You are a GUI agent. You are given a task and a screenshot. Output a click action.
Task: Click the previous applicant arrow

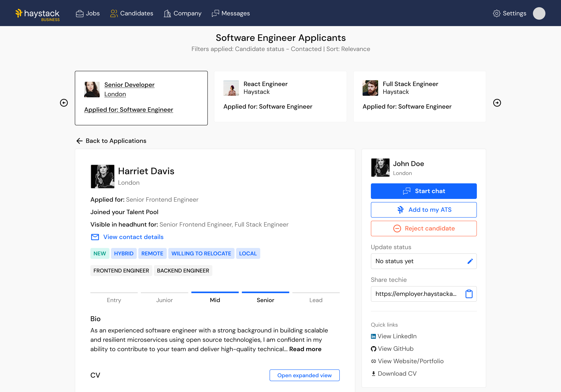pos(64,103)
